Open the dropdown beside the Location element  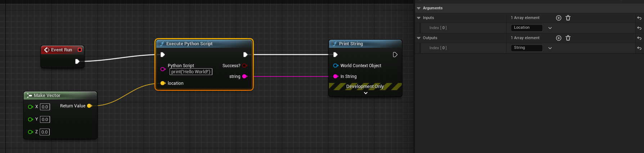pyautogui.click(x=550, y=28)
